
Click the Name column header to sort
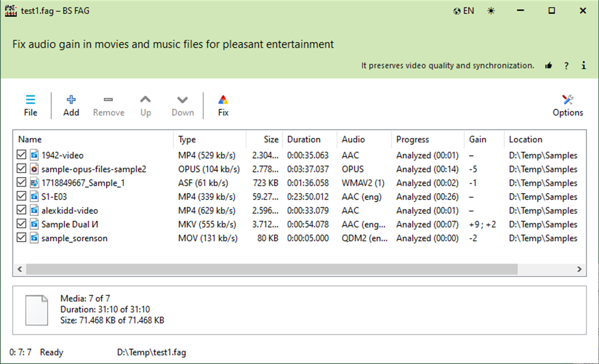coord(30,139)
